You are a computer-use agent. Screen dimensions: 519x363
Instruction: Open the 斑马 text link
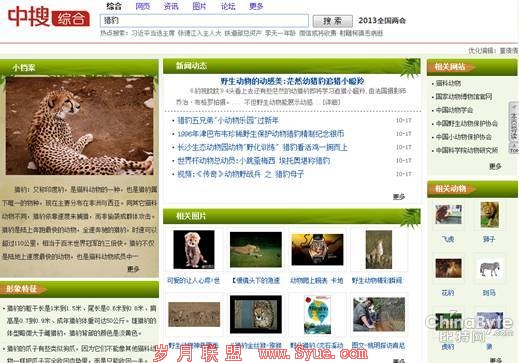[489, 293]
